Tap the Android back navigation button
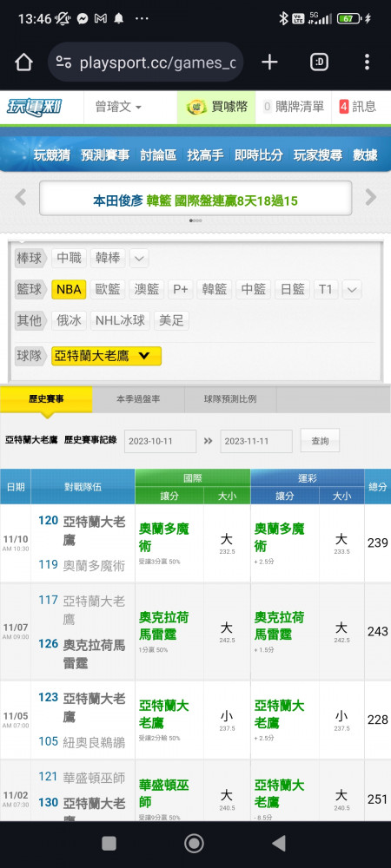Screen dimensions: 391x868 pos(279,843)
